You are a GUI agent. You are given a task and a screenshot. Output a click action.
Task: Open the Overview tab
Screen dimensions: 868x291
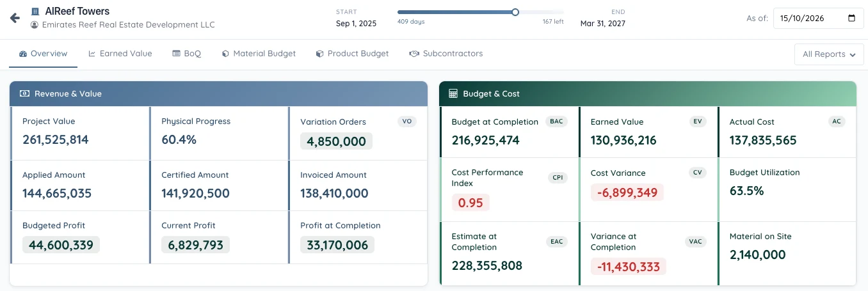(x=44, y=54)
